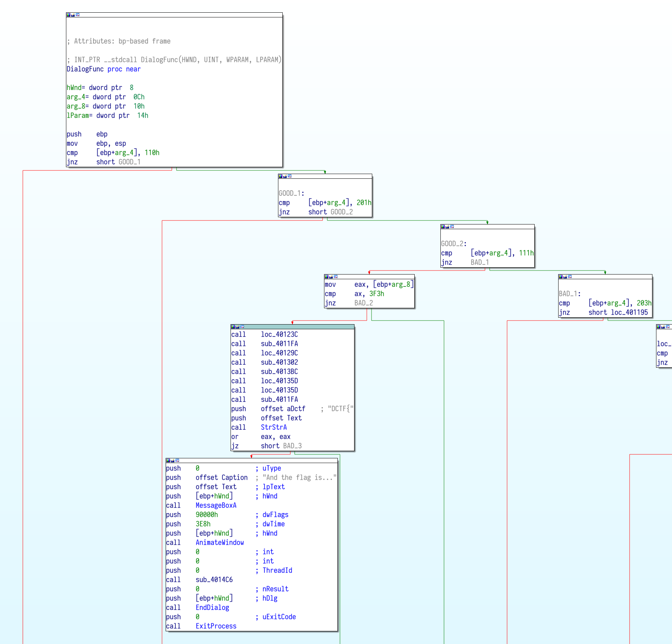Click the pencil edit icon on GOOD_1 block

coord(285,176)
